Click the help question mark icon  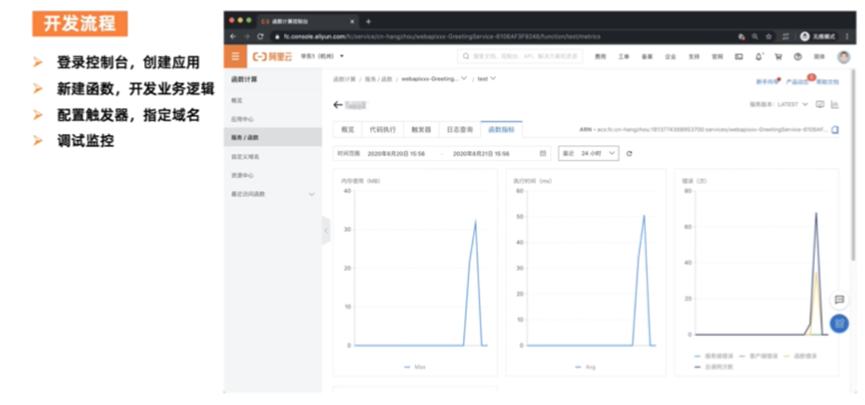click(798, 57)
